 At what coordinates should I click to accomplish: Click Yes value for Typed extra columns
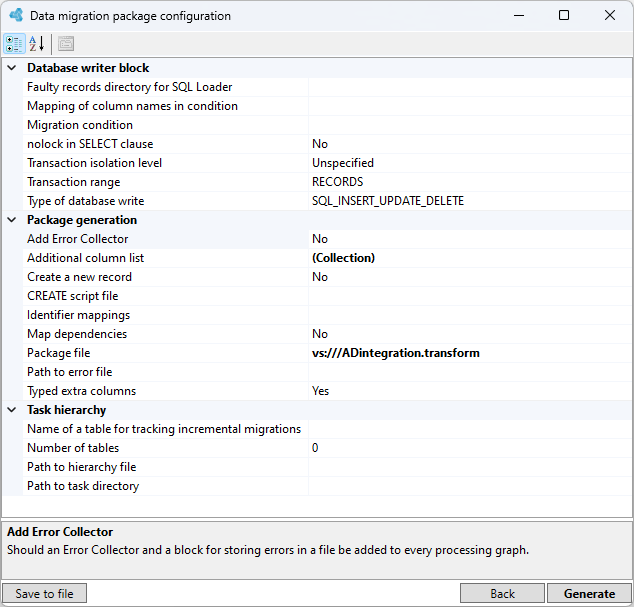pyautogui.click(x=470, y=391)
